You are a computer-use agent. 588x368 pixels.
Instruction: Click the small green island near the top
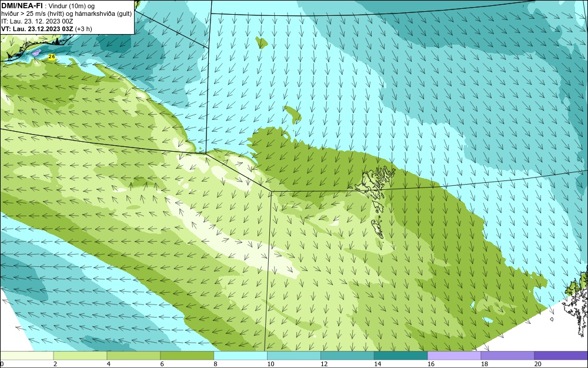(x=262, y=43)
